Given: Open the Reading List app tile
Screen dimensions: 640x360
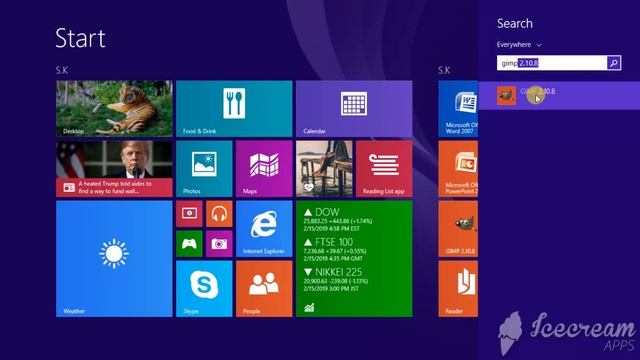Looking at the screenshot, I should (384, 169).
